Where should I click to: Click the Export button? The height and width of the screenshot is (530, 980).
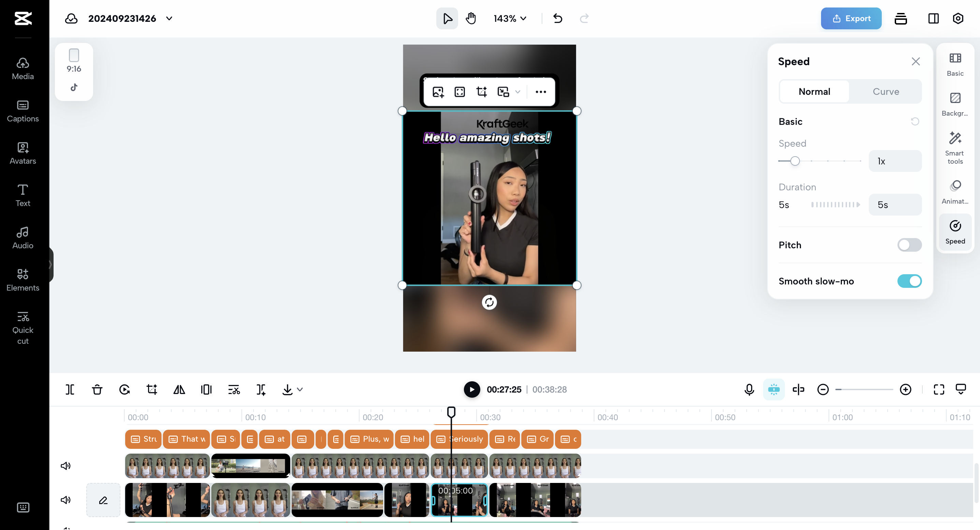click(x=851, y=18)
